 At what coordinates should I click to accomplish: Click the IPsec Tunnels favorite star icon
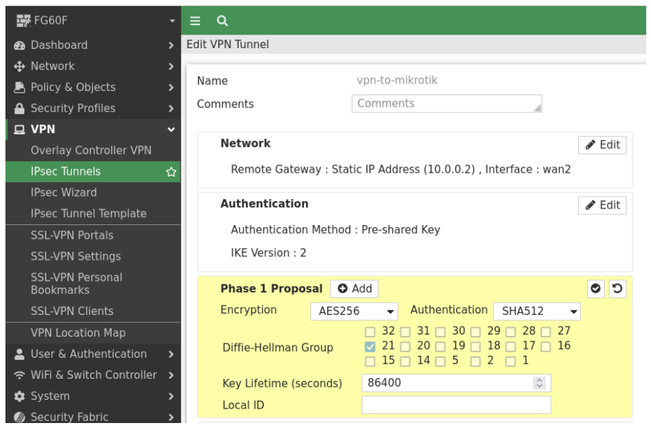[171, 172]
